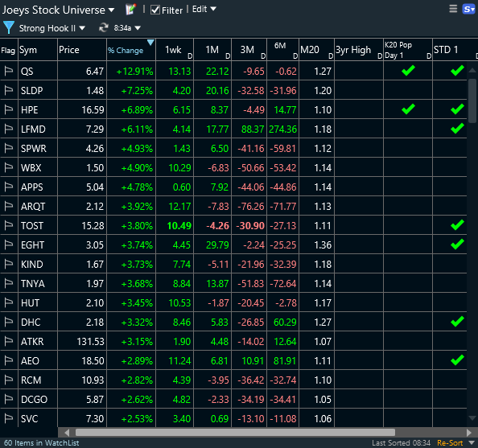This screenshot has width=478, height=448.
Task: Click scroll-up arrow of vertical scrollbar
Action: click(x=472, y=71)
